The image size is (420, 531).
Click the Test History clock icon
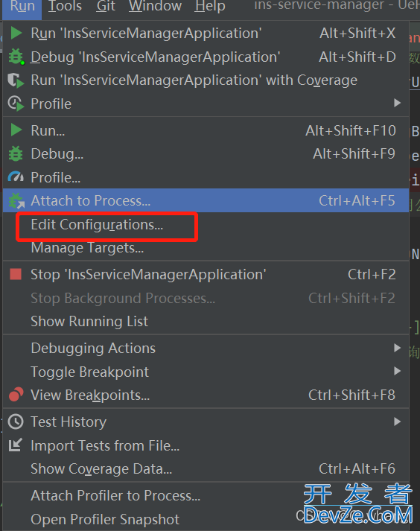[16, 422]
